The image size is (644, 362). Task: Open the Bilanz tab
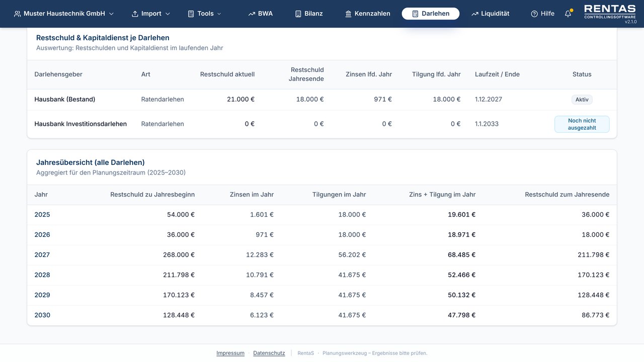(x=309, y=14)
